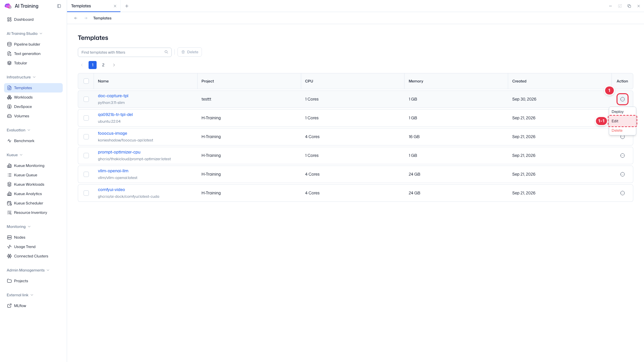Open the fooocus-image template link
The image size is (644, 362).
tap(112, 133)
